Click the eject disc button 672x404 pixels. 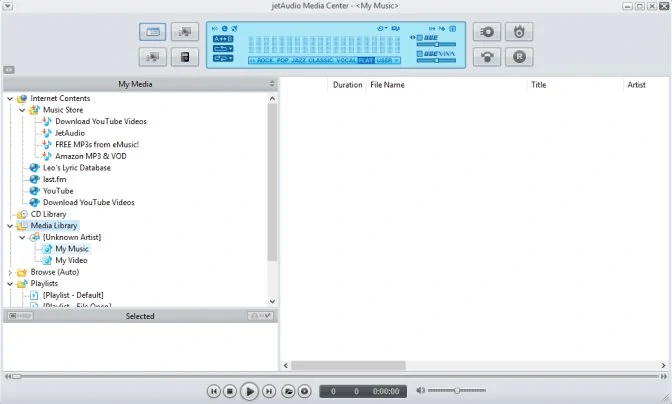(304, 391)
